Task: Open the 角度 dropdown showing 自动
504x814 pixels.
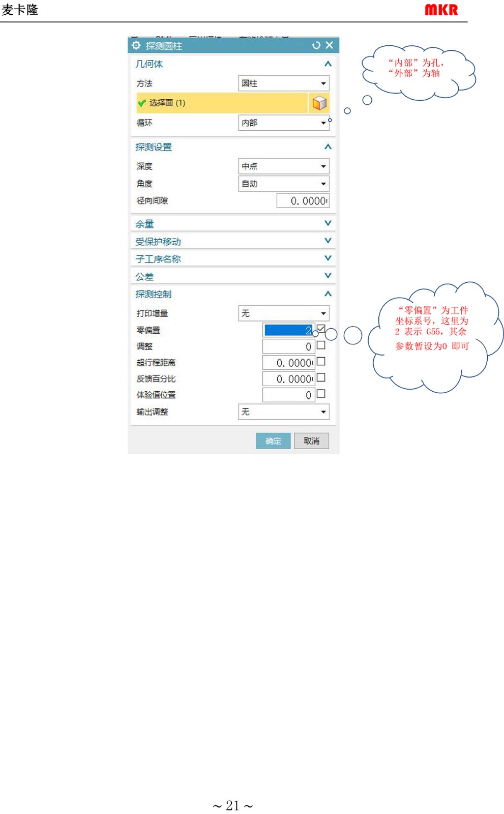Action: coord(284,184)
